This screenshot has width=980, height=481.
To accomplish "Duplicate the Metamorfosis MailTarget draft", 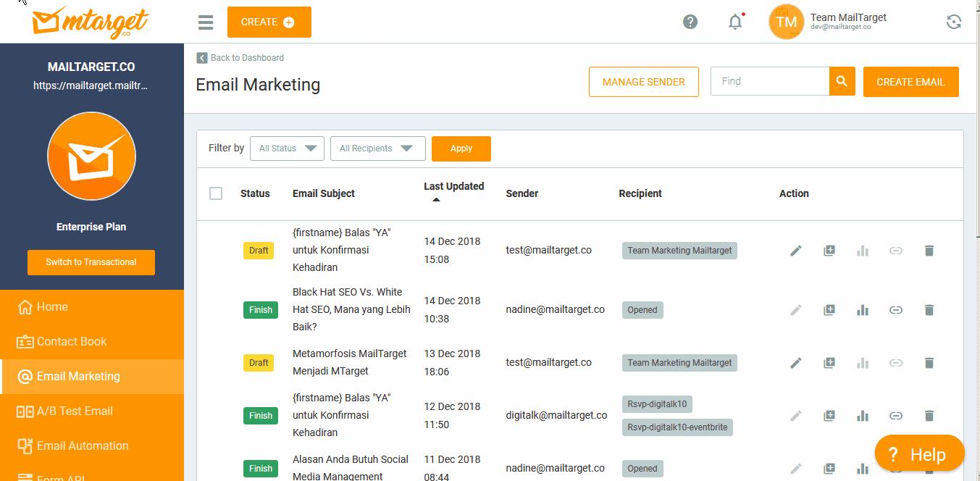I will 829,363.
